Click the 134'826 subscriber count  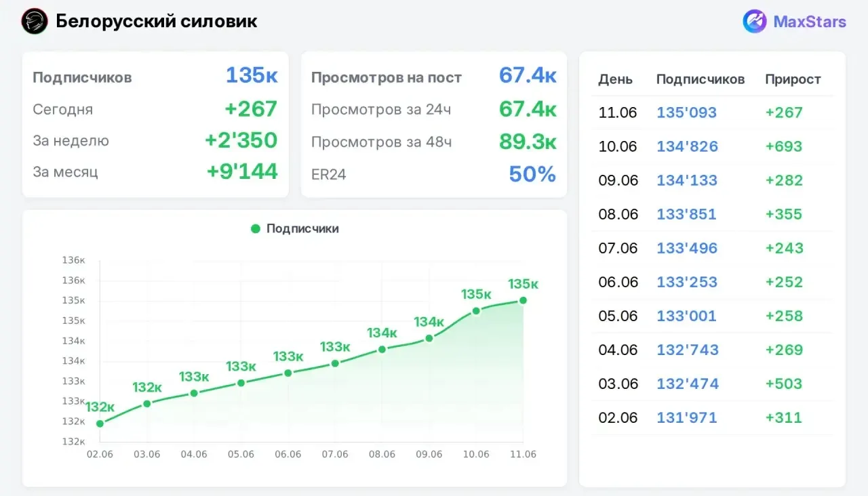coord(687,146)
